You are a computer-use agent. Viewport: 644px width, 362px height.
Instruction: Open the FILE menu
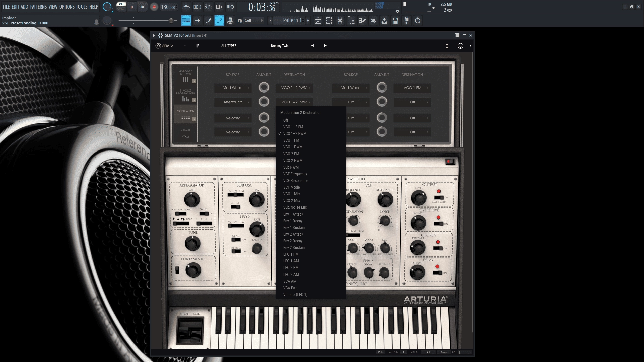tap(6, 7)
